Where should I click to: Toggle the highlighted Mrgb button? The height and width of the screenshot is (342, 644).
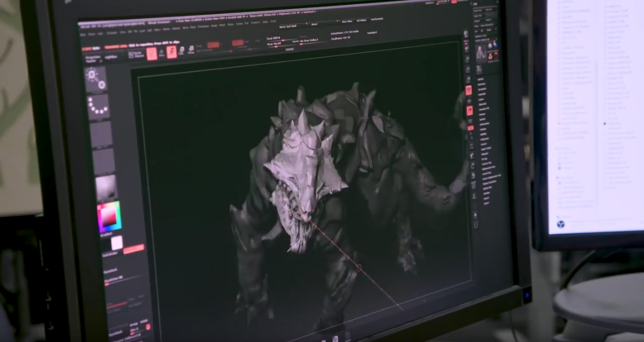(x=213, y=45)
